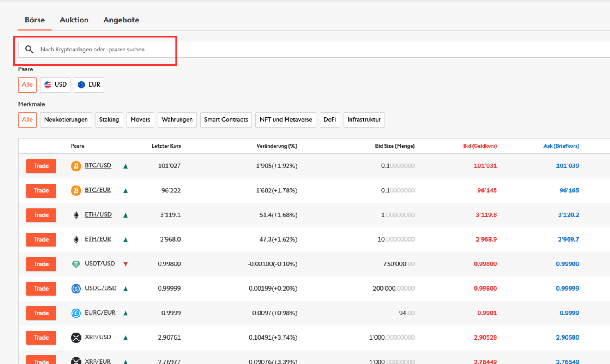Open the ETH/USD pair link
Image resolution: width=610 pixels, height=364 pixels.
coord(98,215)
